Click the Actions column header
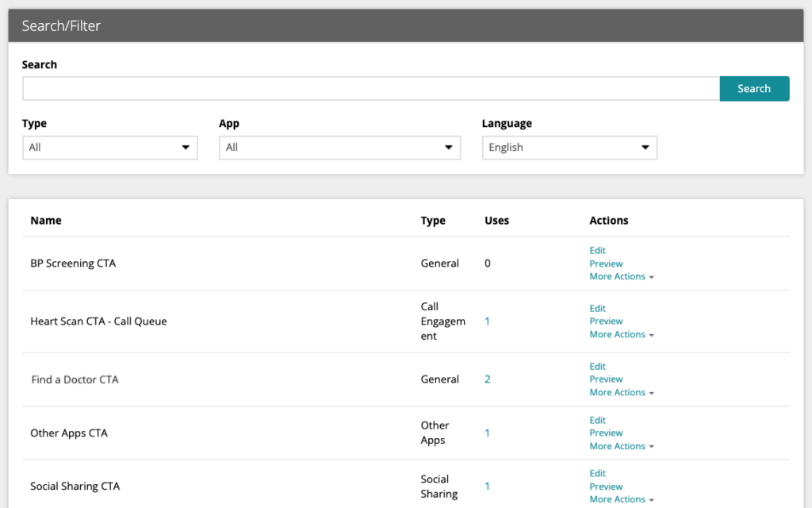Image resolution: width=812 pixels, height=508 pixels. pyautogui.click(x=608, y=221)
